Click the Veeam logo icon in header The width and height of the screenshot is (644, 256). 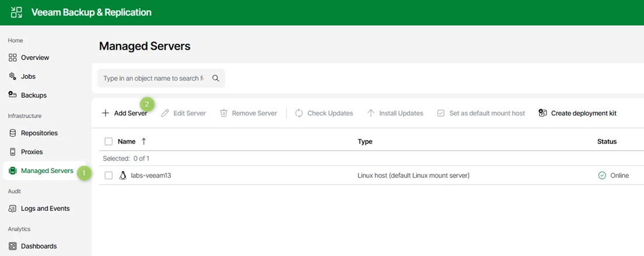16,12
